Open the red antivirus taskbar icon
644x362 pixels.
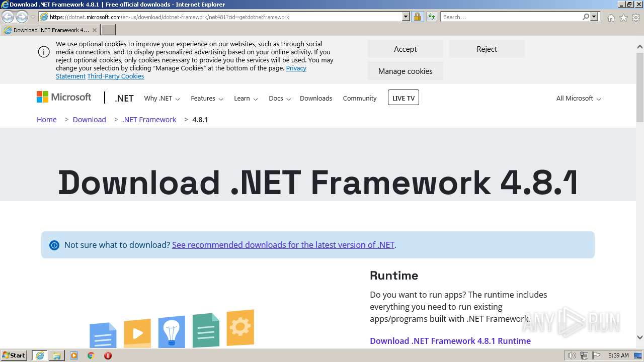point(108,355)
